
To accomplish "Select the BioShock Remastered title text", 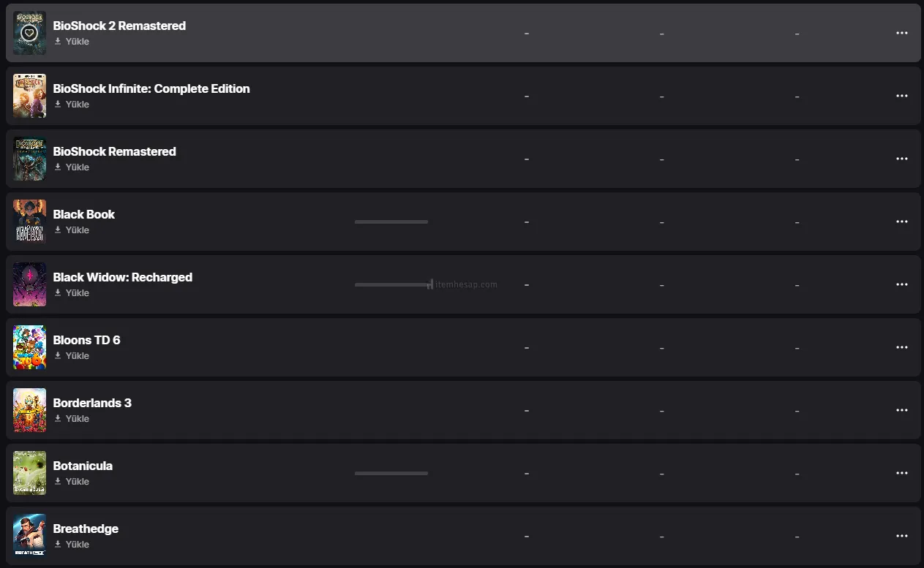I will click(114, 151).
